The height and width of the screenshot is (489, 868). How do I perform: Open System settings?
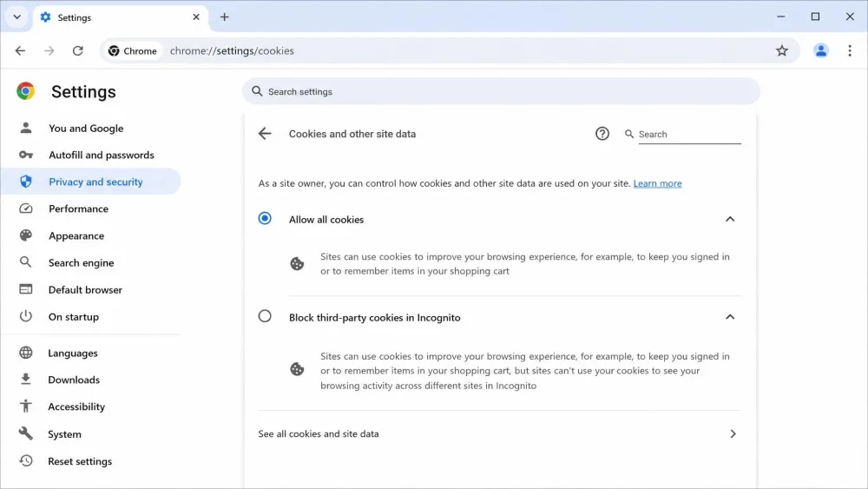(x=65, y=434)
